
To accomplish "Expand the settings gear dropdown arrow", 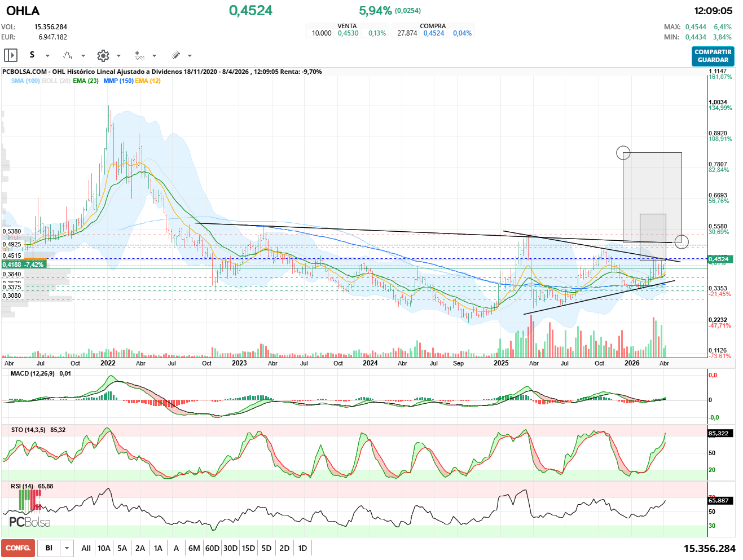I will pos(118,56).
